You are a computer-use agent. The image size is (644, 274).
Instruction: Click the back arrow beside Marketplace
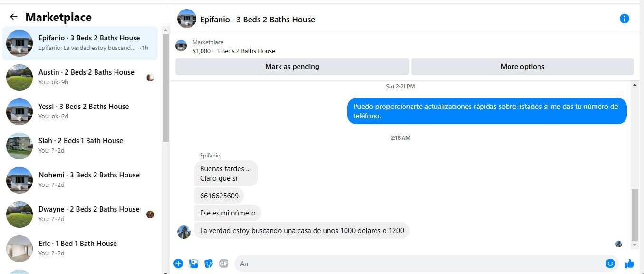click(14, 17)
